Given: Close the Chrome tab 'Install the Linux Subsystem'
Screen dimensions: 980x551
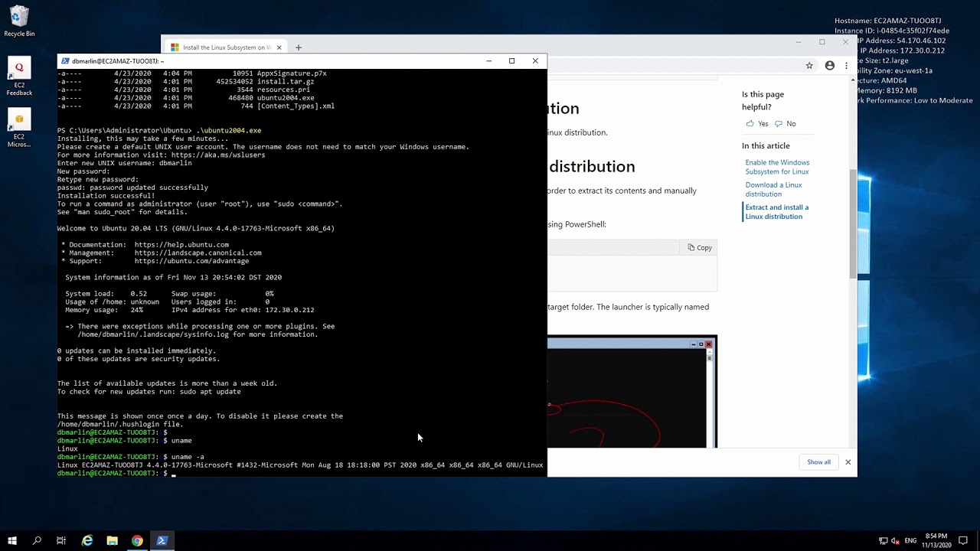Looking at the screenshot, I should pyautogui.click(x=279, y=47).
